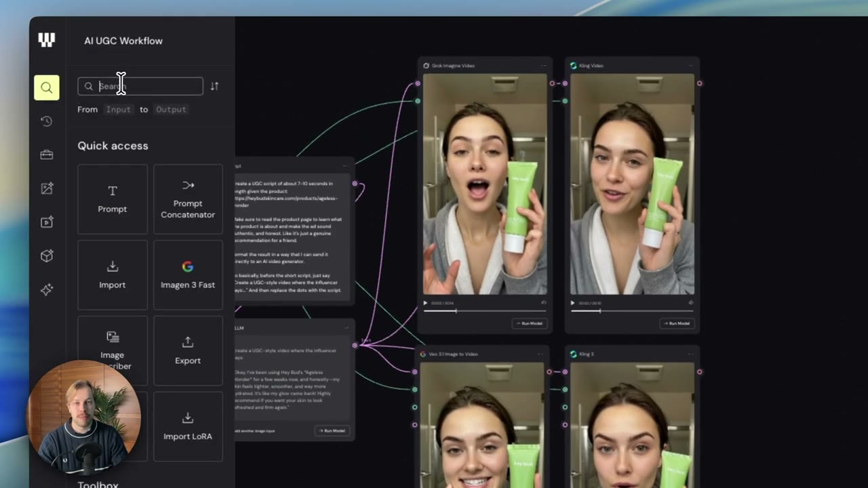The image size is (868, 488).
Task: Open Grok Imagine Video node options menu
Action: [x=544, y=66]
